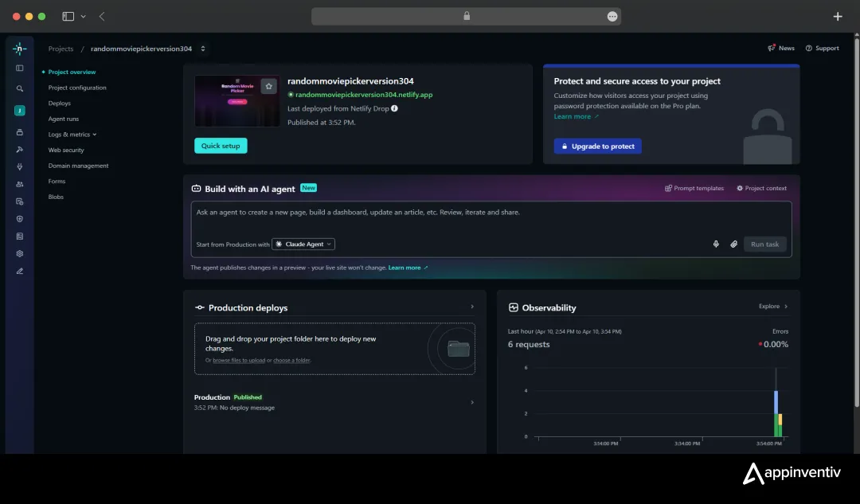
Task: Expand the Logs & metrics submenu
Action: point(72,135)
